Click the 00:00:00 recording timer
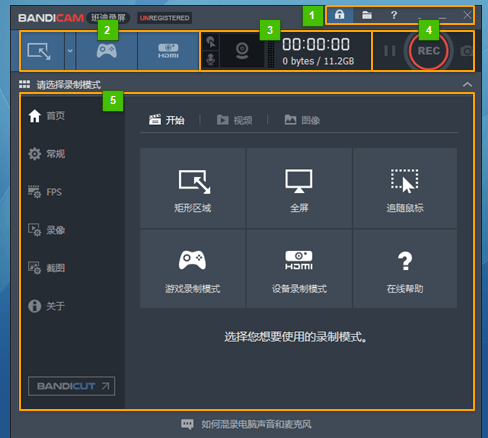 (x=316, y=44)
